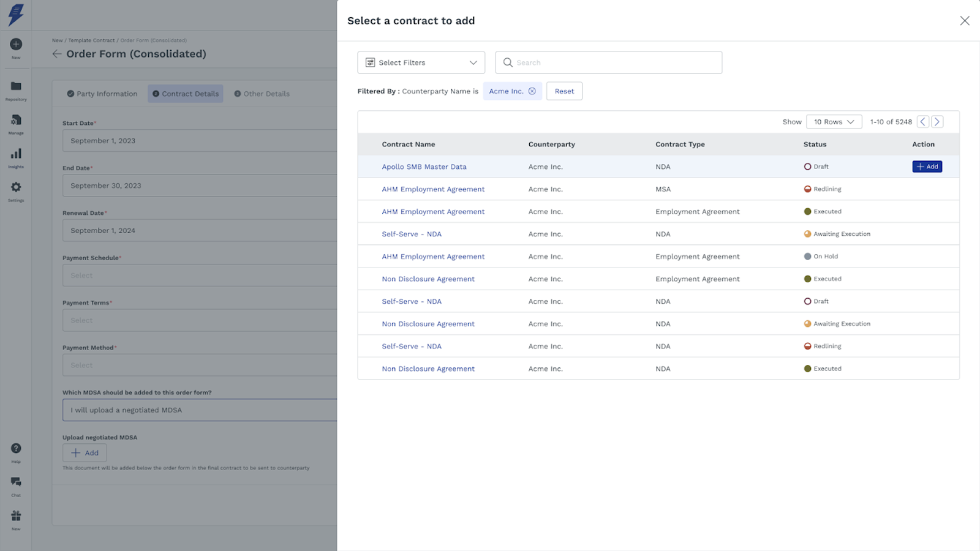Open the 10 Rows page size dropdown

coord(834,122)
